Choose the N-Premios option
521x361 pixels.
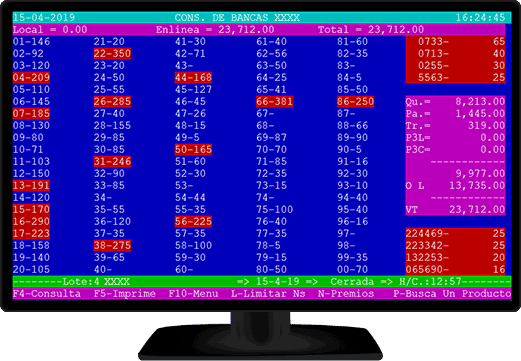[346, 294]
